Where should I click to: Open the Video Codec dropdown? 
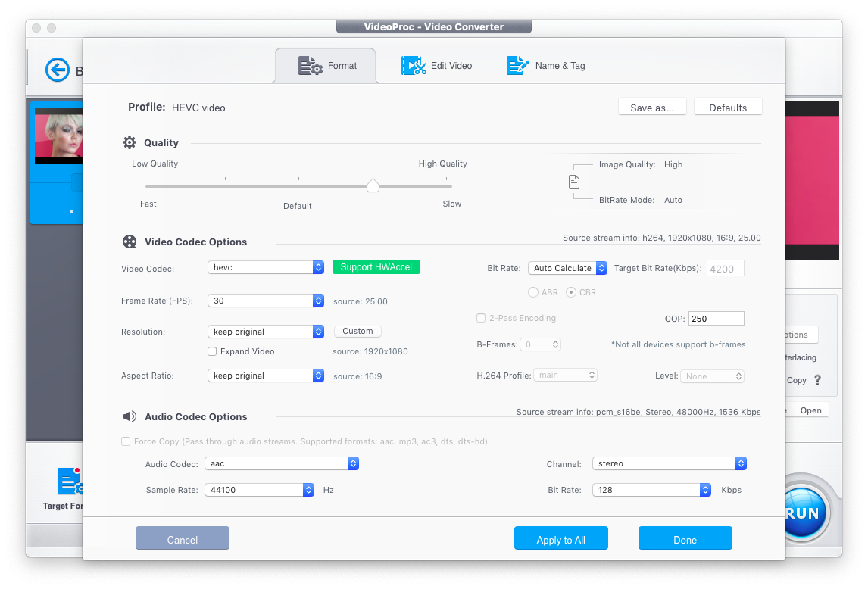point(266,267)
